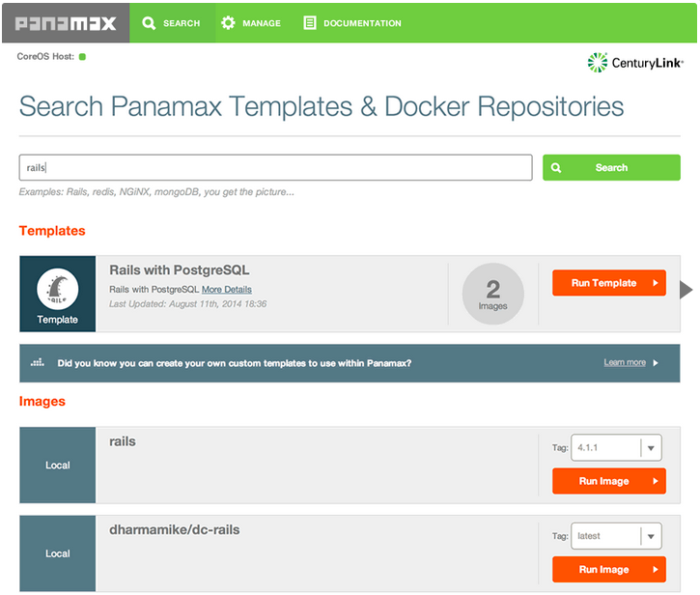Open the SEARCH navigation tab
700x595 pixels.
tap(172, 23)
